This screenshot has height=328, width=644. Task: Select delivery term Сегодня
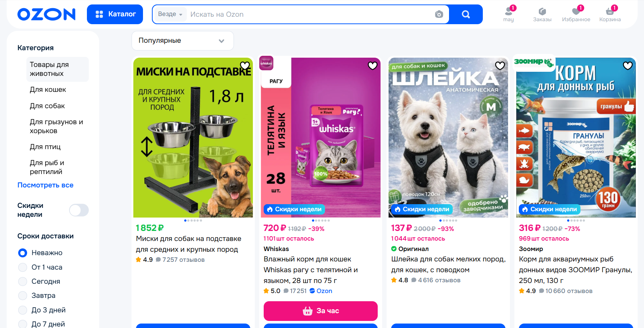23,282
